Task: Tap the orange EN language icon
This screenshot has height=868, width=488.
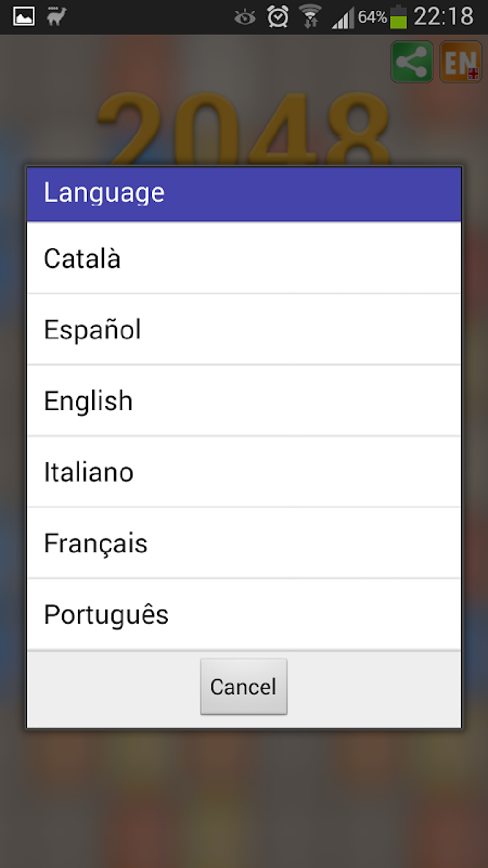Action: click(x=460, y=62)
